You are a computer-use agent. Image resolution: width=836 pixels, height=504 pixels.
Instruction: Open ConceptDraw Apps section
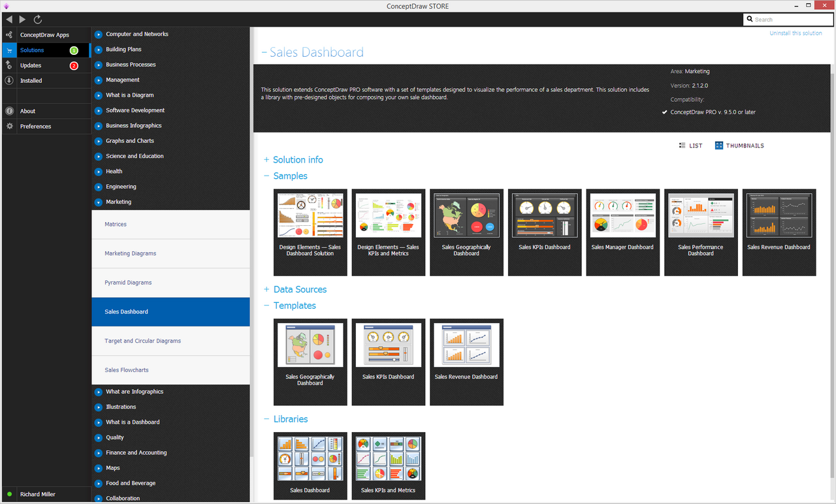46,35
